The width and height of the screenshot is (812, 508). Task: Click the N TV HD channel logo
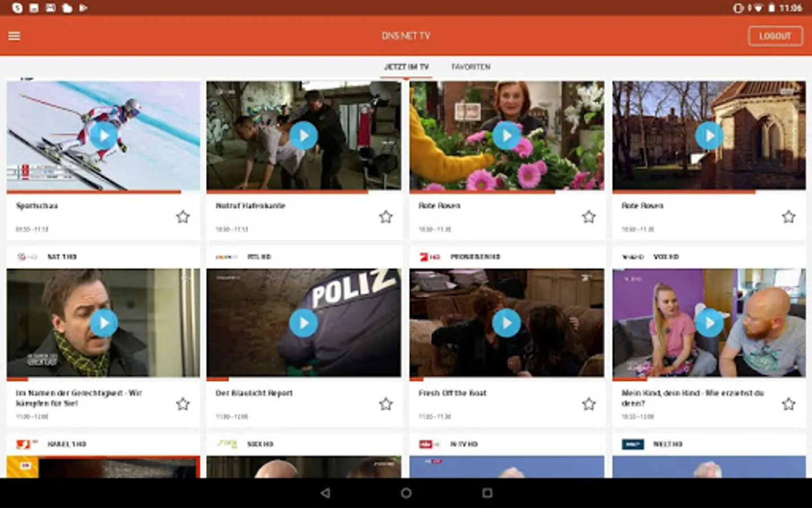pyautogui.click(x=430, y=444)
